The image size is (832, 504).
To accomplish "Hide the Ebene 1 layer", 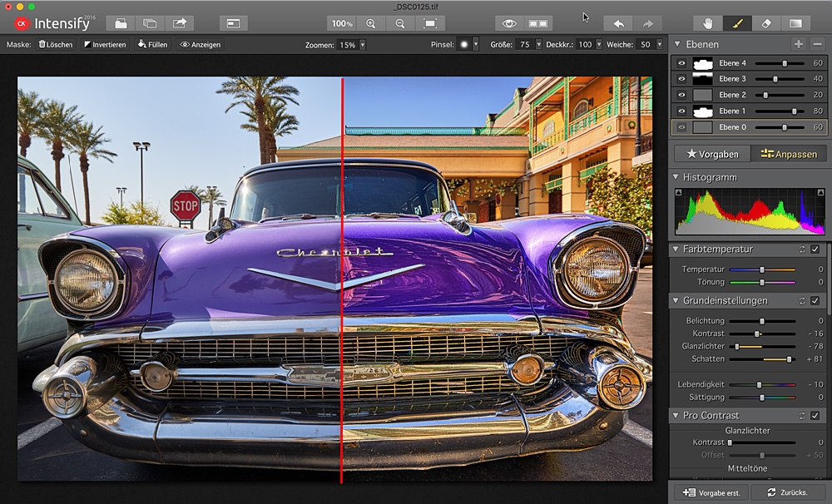I will click(681, 111).
